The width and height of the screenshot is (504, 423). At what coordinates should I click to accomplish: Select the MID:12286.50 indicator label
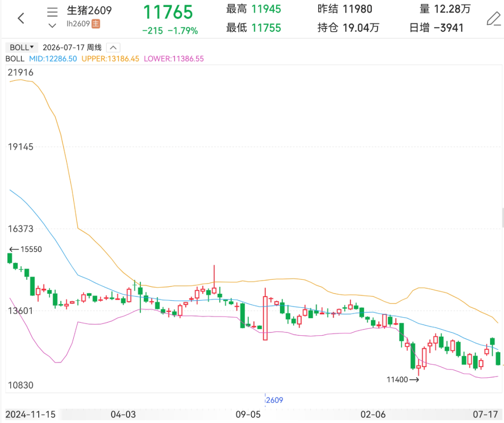(53, 59)
